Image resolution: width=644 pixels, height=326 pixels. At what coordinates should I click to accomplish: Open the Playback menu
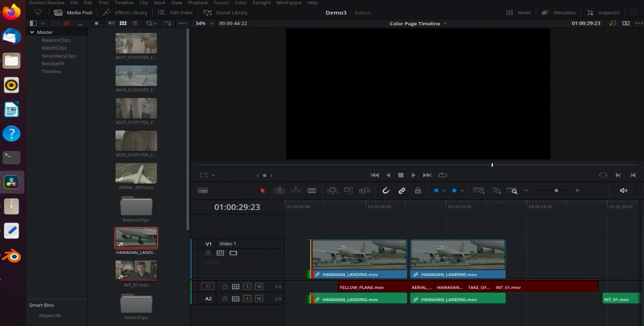(198, 3)
